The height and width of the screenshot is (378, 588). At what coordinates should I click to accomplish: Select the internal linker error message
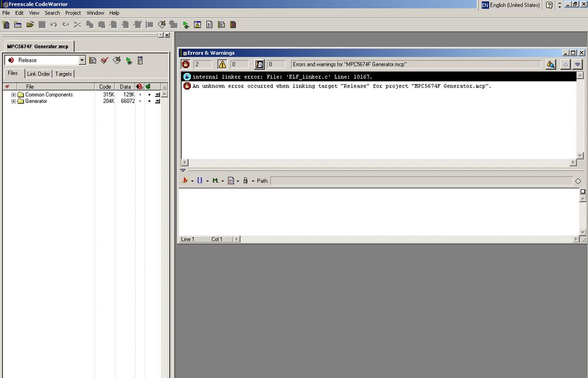pyautogui.click(x=379, y=77)
